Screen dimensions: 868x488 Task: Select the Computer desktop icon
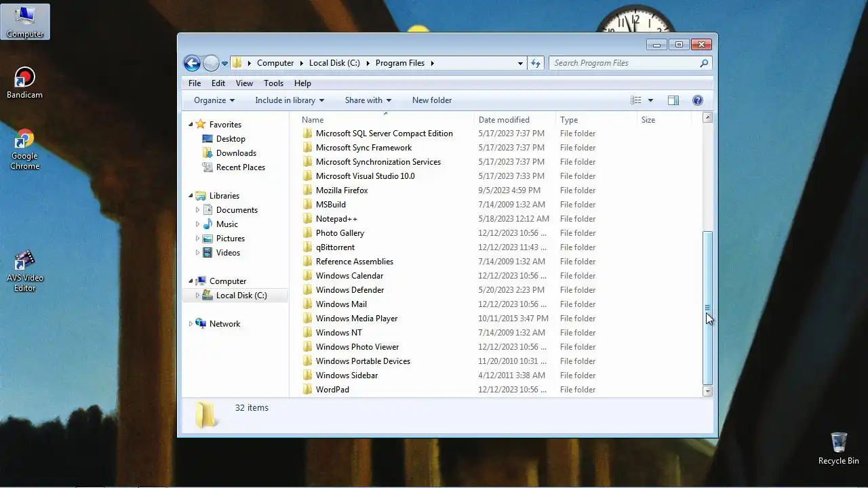click(25, 21)
